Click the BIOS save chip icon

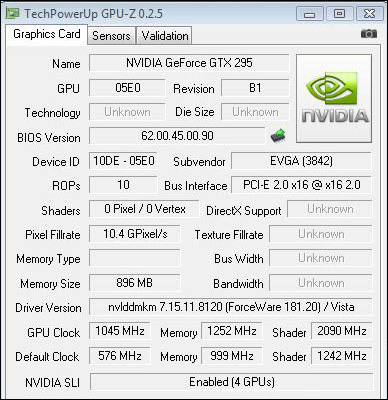click(x=278, y=135)
